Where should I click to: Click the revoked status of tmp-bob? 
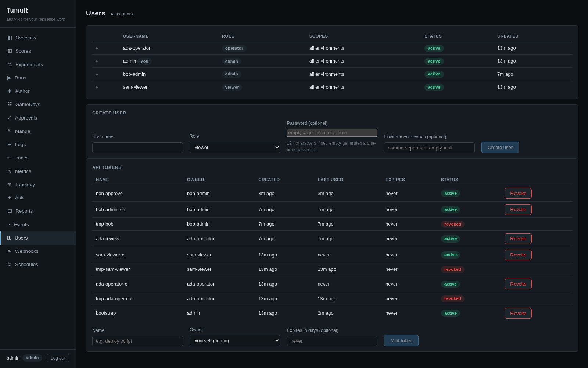[x=452, y=224]
